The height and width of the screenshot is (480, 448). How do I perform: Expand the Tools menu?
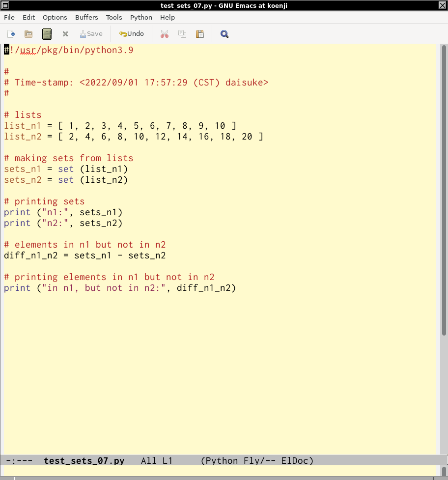pos(114,17)
